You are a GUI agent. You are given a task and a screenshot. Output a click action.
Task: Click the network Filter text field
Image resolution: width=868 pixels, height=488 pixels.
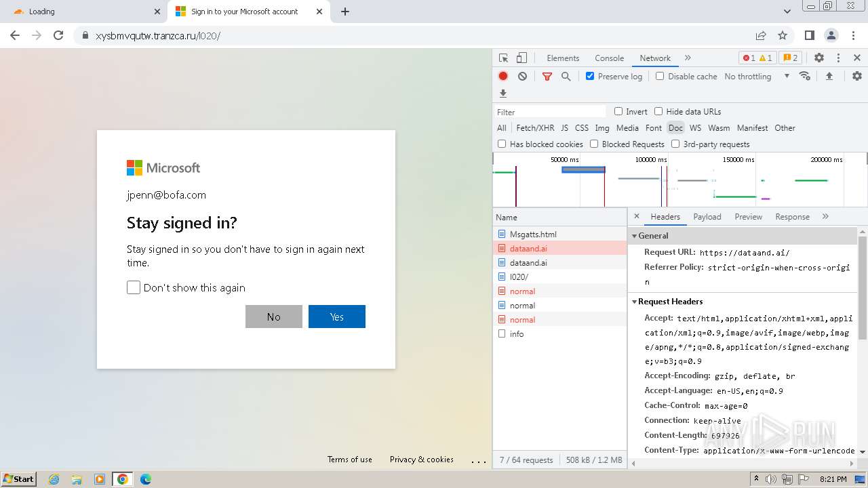tap(550, 112)
